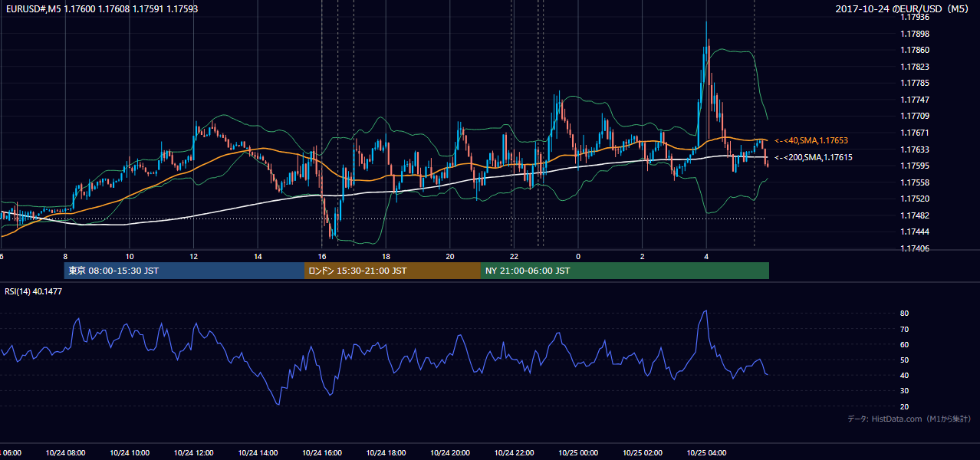Click hour marker 2 below the price chart
Screen dimensions: 980x460
tap(643, 256)
